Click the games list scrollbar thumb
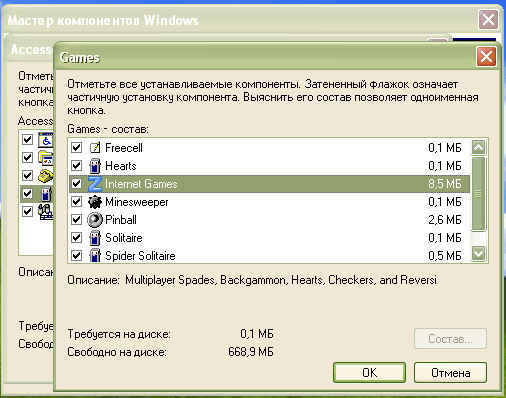 pos(479,193)
